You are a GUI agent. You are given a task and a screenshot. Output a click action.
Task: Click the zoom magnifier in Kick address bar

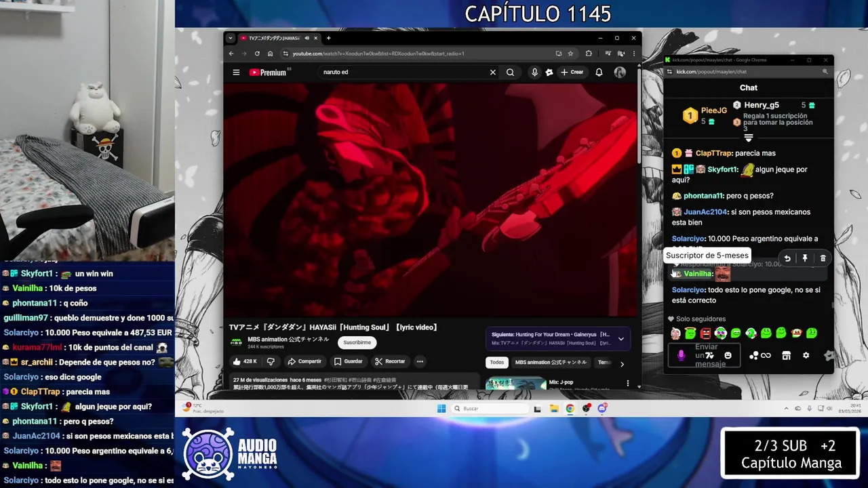tap(825, 71)
